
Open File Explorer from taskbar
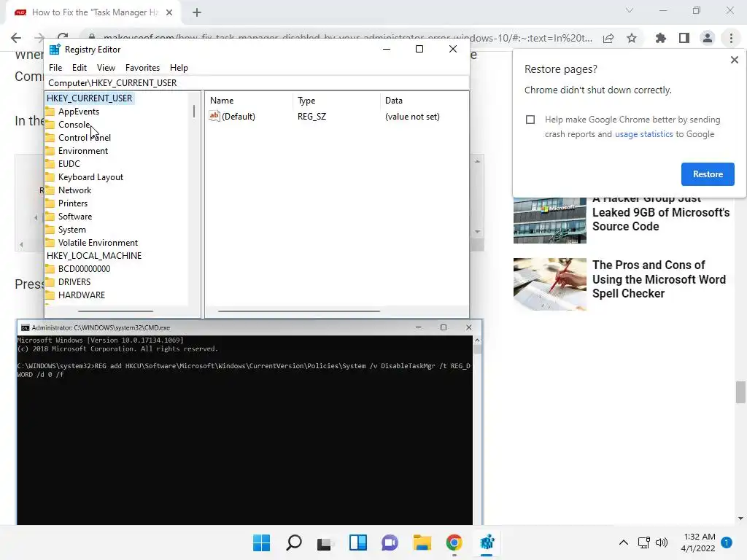pos(422,542)
